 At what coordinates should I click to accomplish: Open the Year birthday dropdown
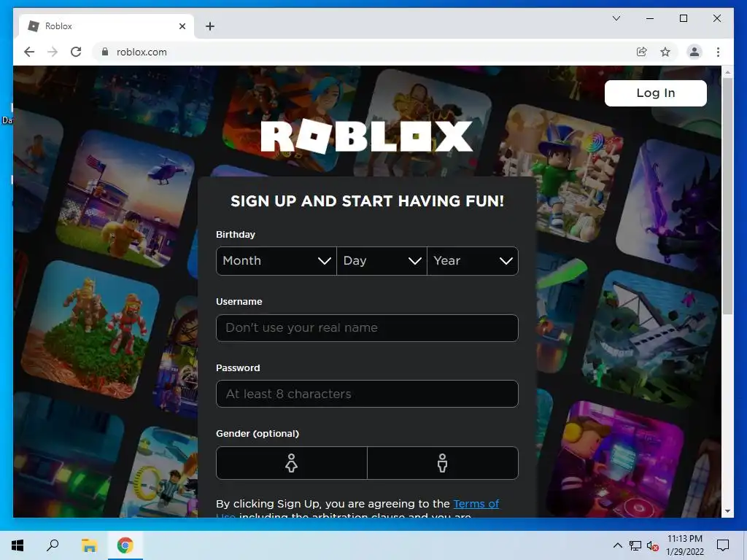click(x=473, y=261)
